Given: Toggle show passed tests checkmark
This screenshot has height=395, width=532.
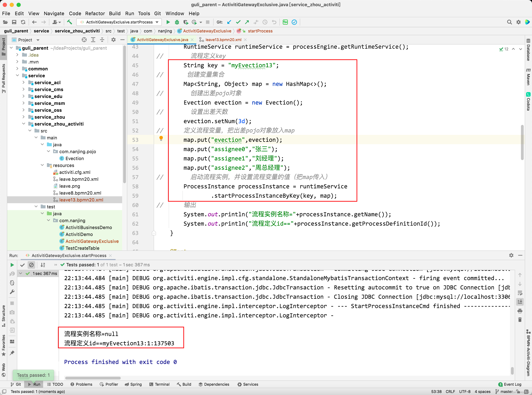Looking at the screenshot, I should (x=22, y=265).
